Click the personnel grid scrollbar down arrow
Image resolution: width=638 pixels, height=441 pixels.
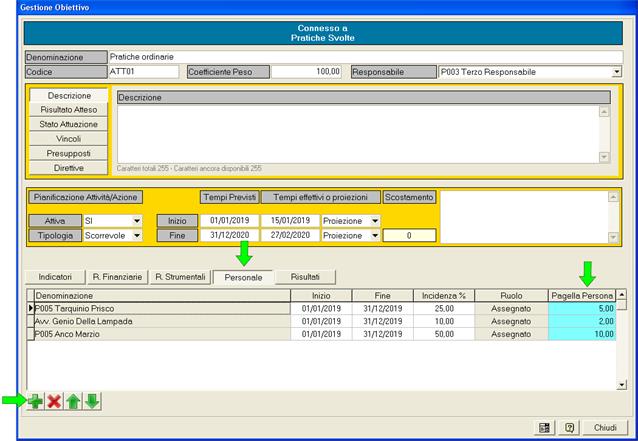[x=622, y=383]
